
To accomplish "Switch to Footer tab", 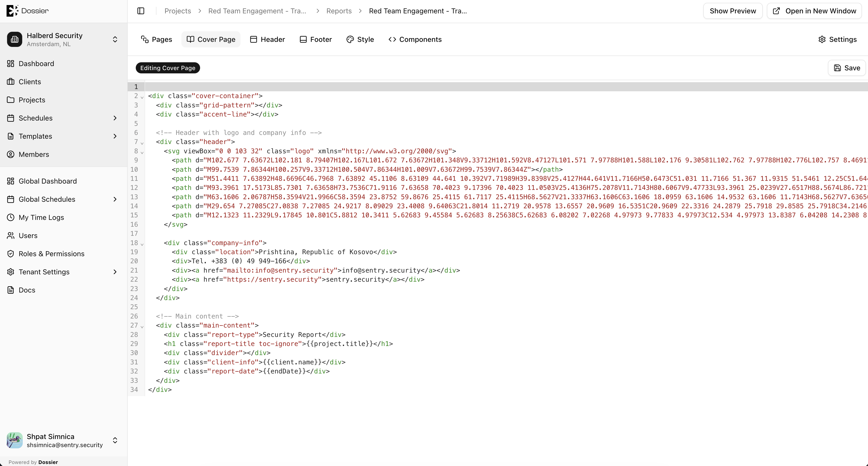I will [x=316, y=39].
